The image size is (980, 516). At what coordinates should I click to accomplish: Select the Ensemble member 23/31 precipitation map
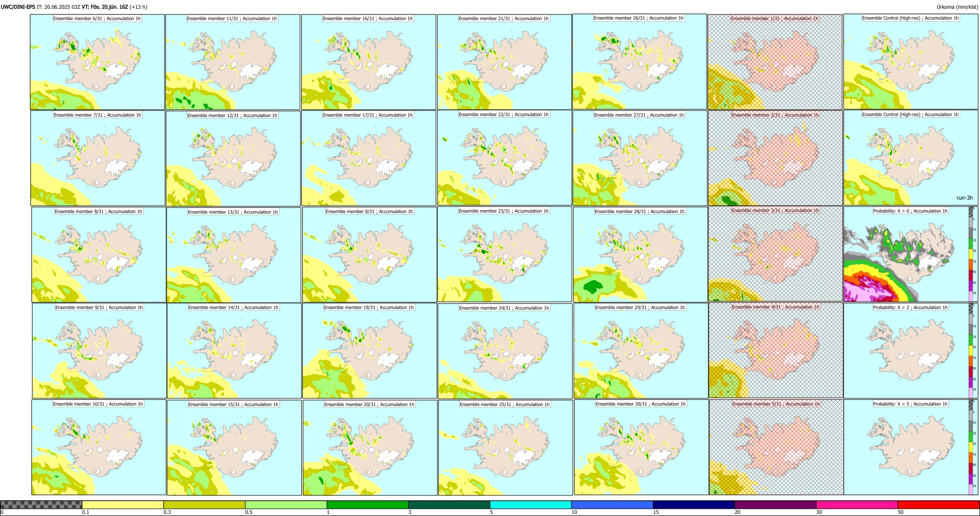tap(505, 254)
